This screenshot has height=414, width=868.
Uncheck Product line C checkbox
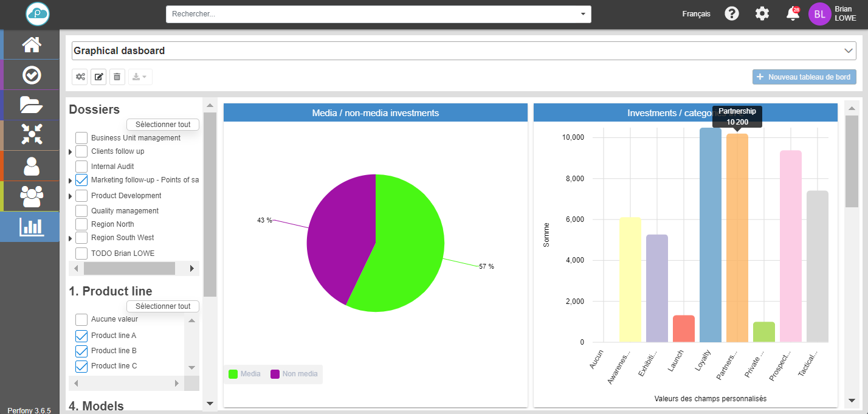81,366
